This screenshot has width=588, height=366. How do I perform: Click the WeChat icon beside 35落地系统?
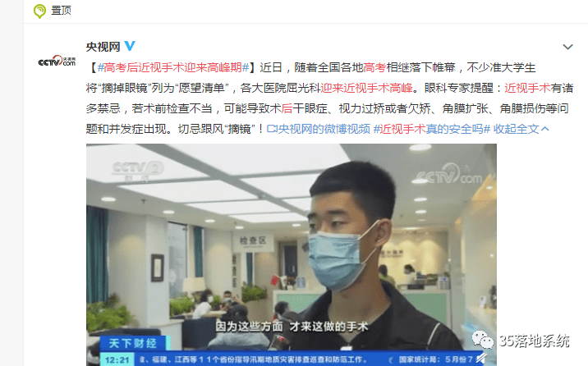[x=482, y=341]
